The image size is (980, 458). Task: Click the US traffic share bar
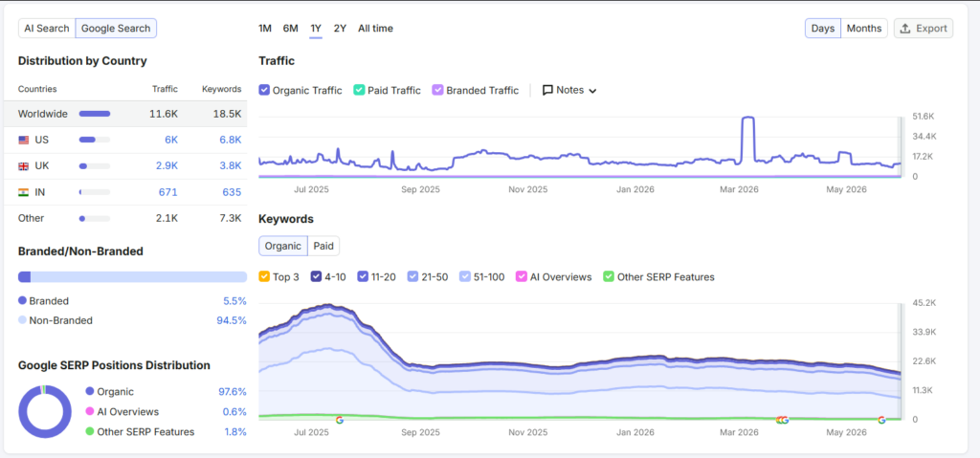tap(95, 140)
